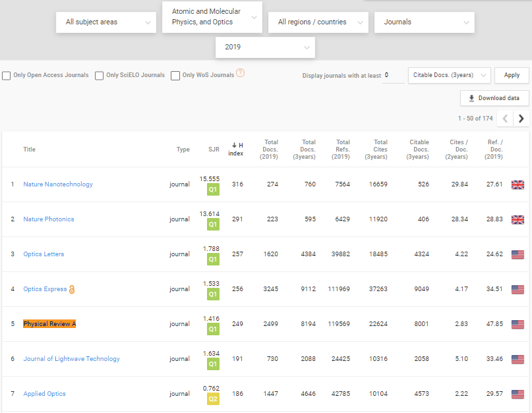Click the US flag in Optics Letters row
This screenshot has height=413, width=532.
517,254
